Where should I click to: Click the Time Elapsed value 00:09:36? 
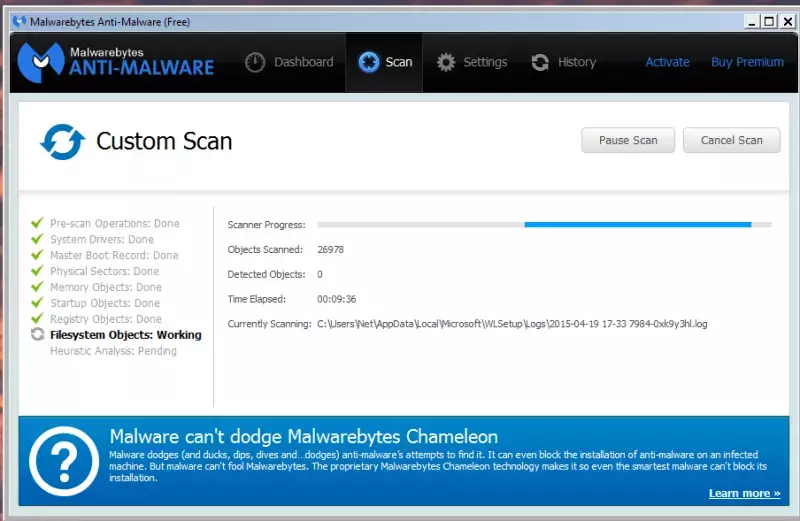click(337, 299)
